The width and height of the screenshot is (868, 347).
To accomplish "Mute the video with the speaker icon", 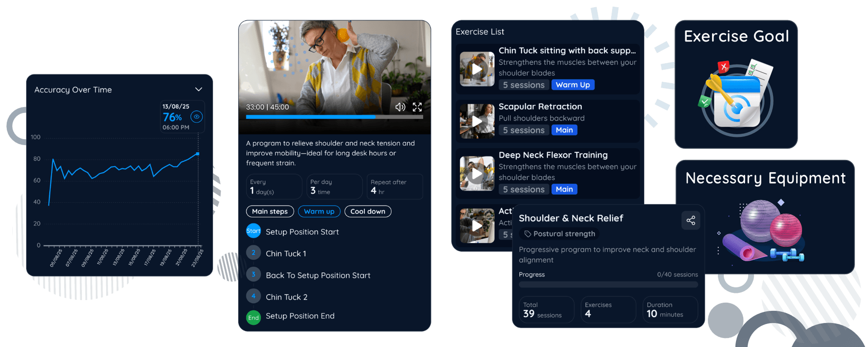I will [x=400, y=107].
